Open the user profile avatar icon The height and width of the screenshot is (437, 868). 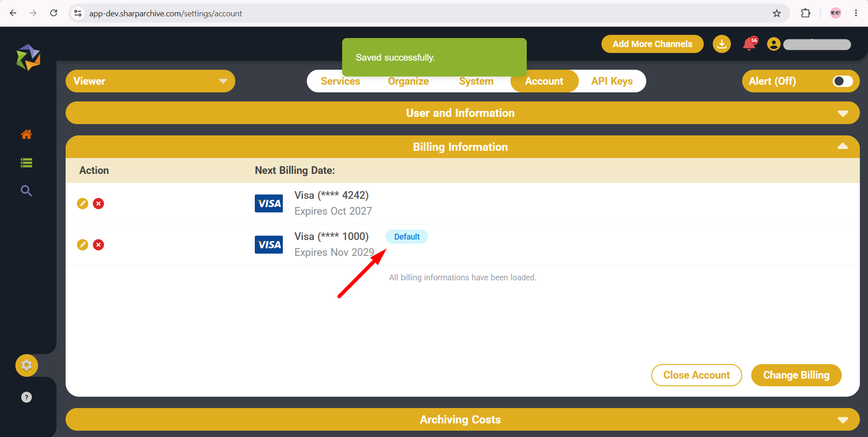click(x=774, y=44)
